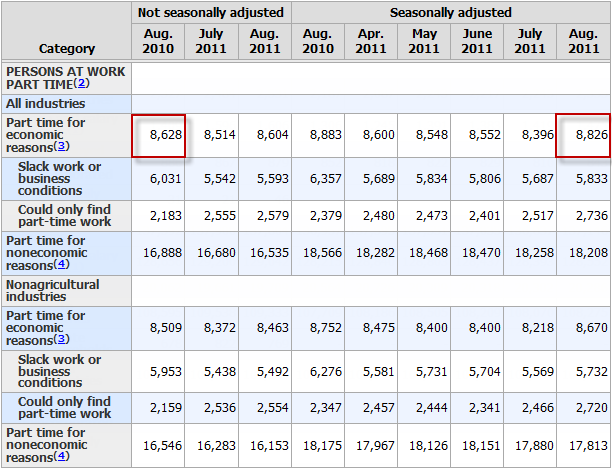Click the 16,153 cell
Viewport: 612px width, 468px height.
click(265, 445)
